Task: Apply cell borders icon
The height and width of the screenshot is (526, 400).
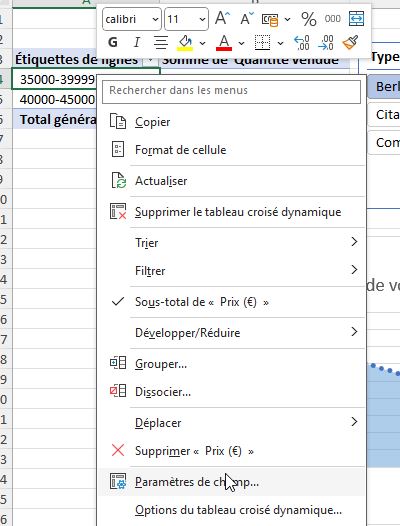Action: click(x=262, y=43)
